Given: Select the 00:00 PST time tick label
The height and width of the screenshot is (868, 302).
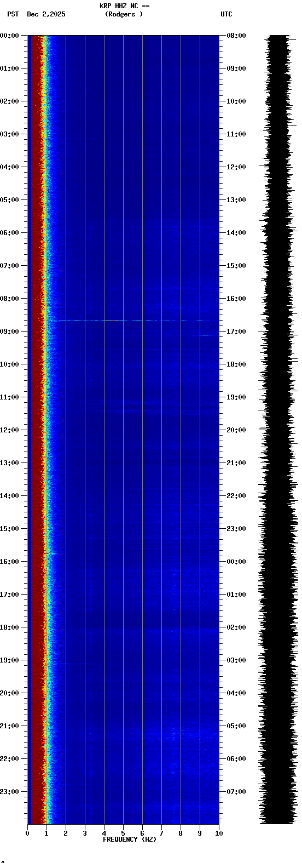Looking at the screenshot, I should (9, 36).
